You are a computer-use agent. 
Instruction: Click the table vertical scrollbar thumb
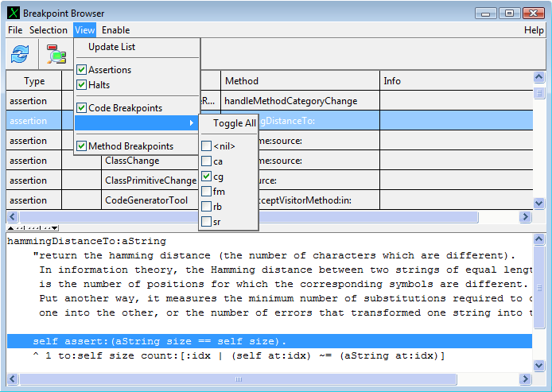tap(539, 93)
